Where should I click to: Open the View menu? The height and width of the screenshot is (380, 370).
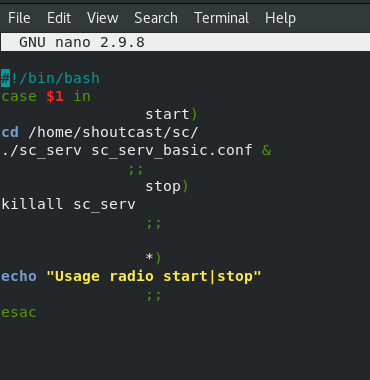(x=102, y=18)
